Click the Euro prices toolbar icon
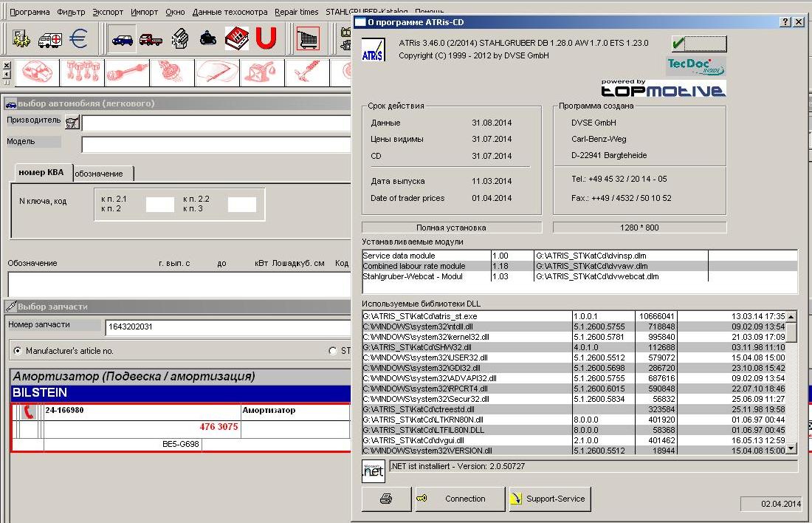 click(x=79, y=39)
